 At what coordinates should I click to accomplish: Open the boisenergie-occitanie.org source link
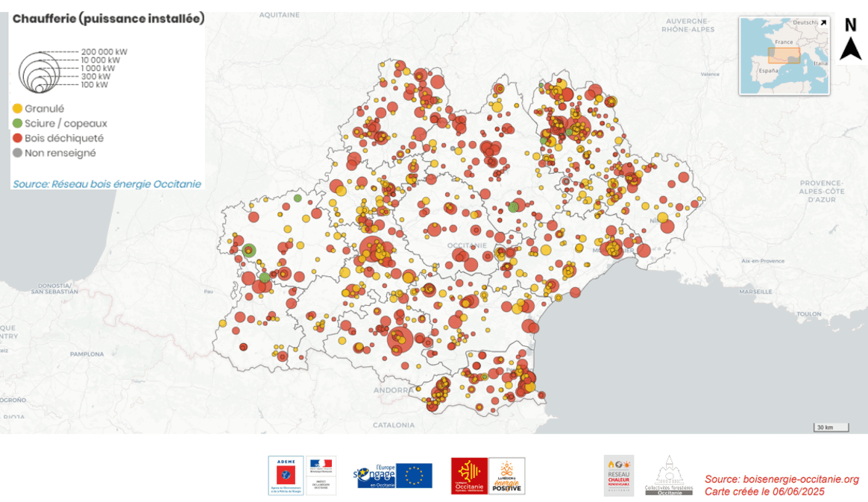click(781, 479)
